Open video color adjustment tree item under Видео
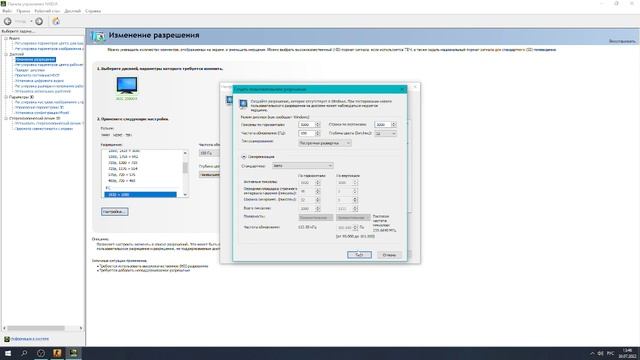Screen dimensions: 640x360 pyautogui.click(x=49, y=43)
